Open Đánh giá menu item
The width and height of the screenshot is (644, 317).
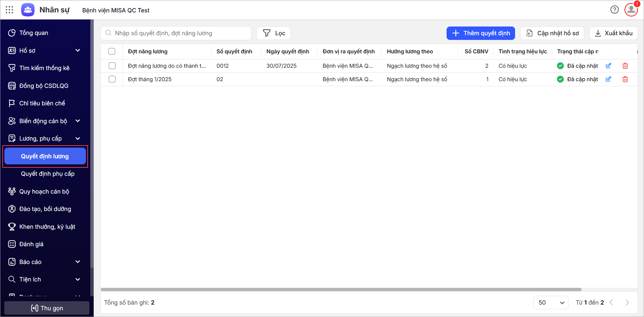[x=45, y=244]
